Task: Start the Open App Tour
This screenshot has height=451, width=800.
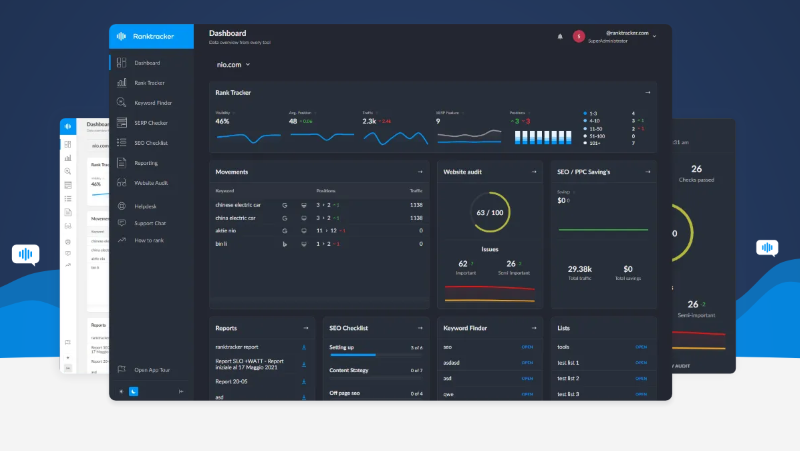Action: (x=152, y=370)
